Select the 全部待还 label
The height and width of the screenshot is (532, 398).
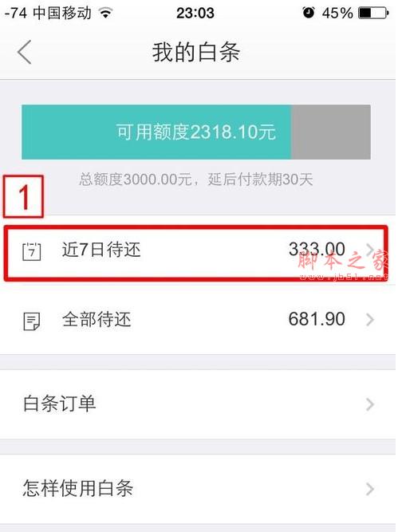pos(97,320)
